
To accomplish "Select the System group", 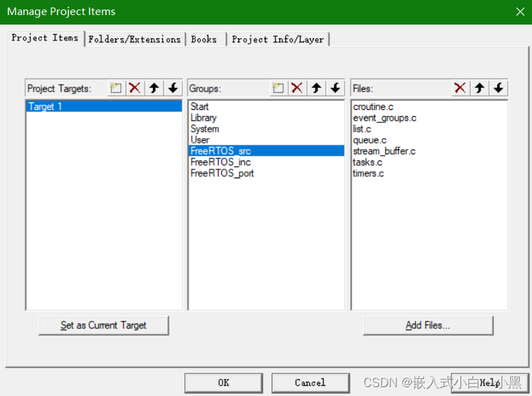I will [266, 129].
